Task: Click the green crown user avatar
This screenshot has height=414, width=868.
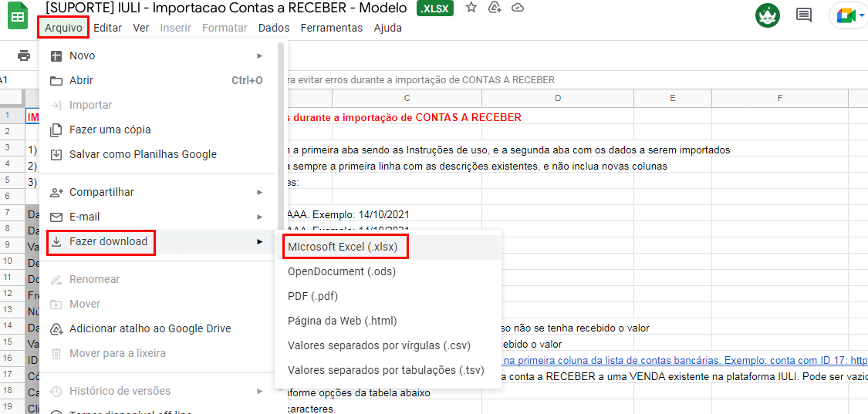Action: point(767,15)
